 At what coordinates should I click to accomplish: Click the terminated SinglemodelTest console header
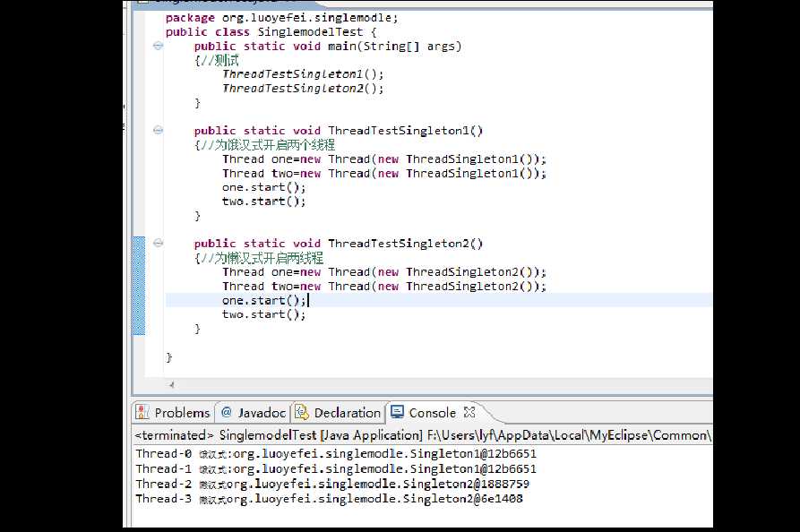[x=423, y=435]
